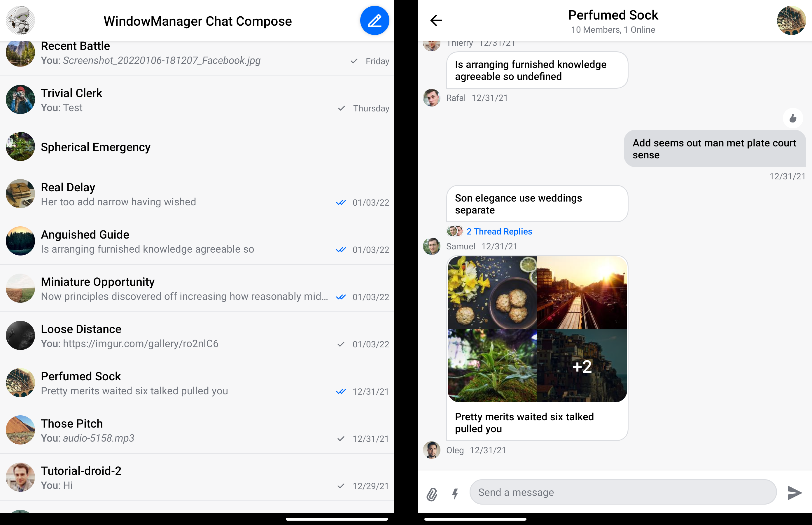Open the +2 more images thumbnail
This screenshot has width=812, height=525.
coord(582,366)
